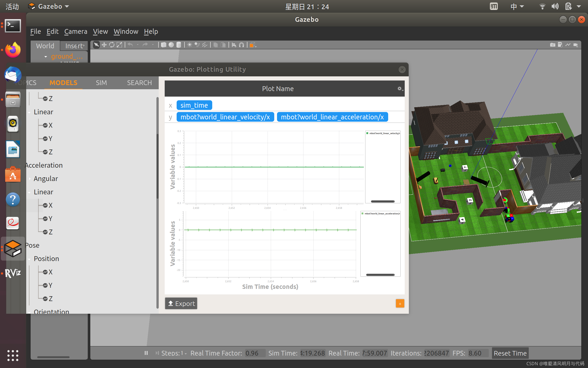Step the simulation forward once
This screenshot has width=588, height=368.
[x=157, y=353]
